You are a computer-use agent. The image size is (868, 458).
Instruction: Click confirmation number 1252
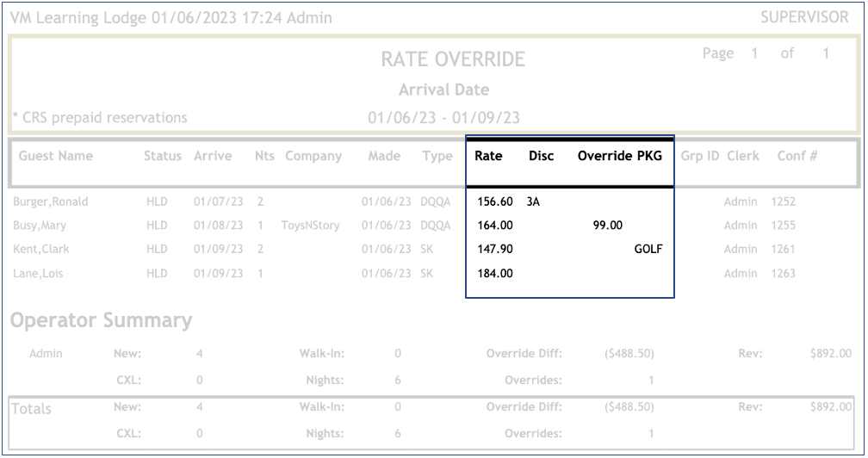click(784, 202)
